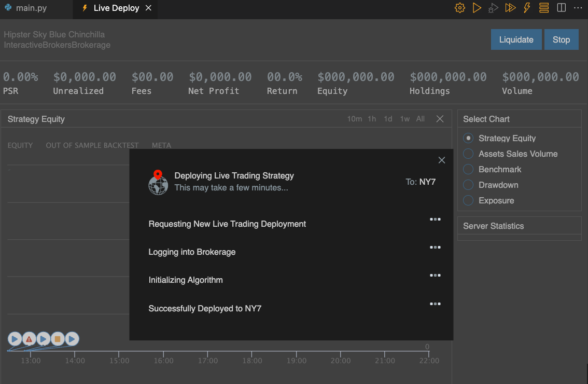Image resolution: width=588 pixels, height=384 pixels.
Task: Open the META tab in Strategy Equity
Action: 161,145
